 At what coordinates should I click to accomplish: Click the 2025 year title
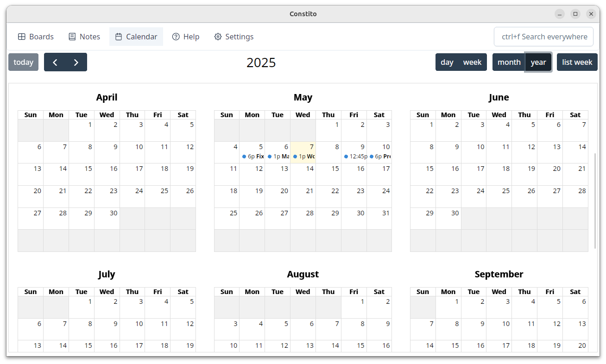click(261, 63)
